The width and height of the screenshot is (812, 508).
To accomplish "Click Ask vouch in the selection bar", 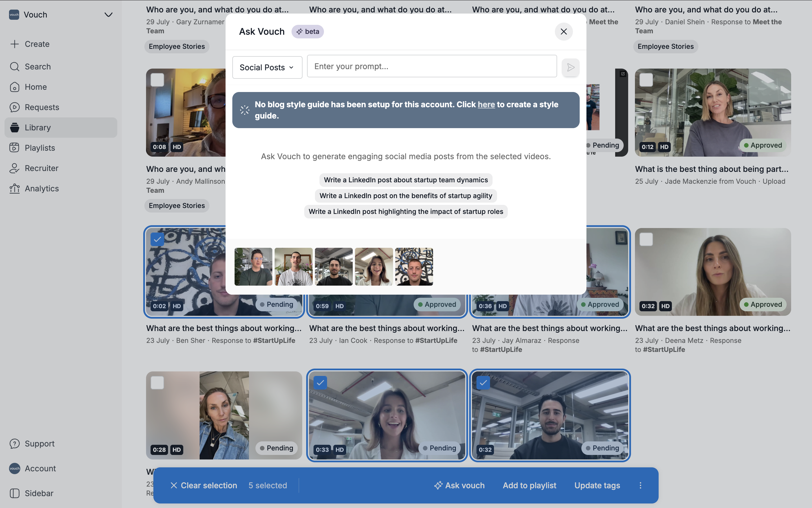I will click(x=459, y=485).
